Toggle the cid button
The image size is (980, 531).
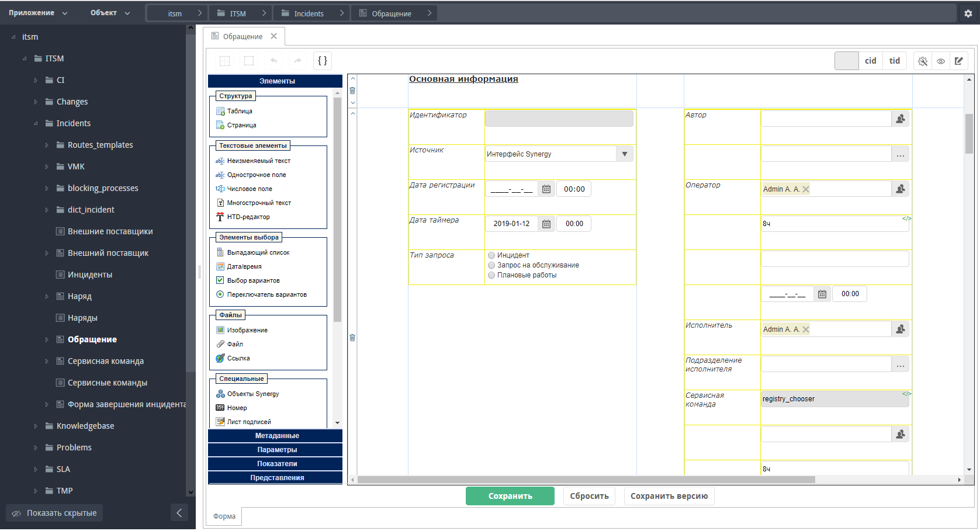871,61
